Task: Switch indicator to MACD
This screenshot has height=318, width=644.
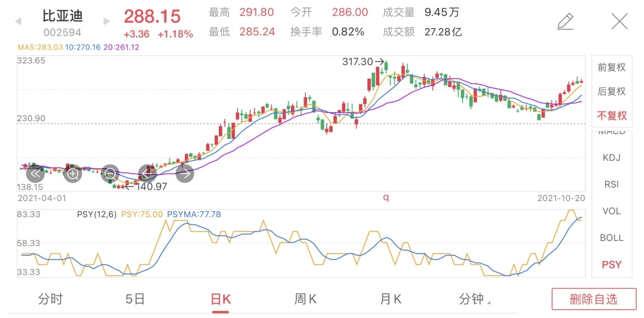Action: point(612,132)
